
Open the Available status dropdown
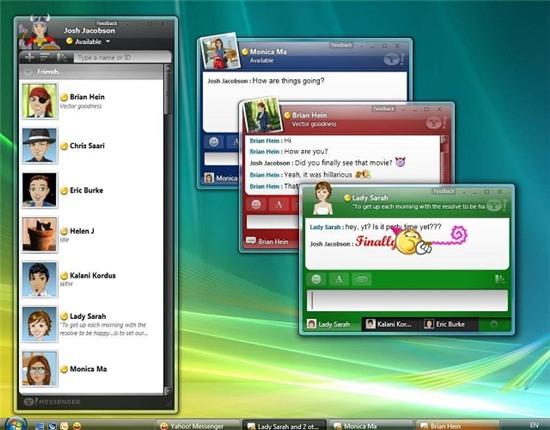tap(108, 42)
